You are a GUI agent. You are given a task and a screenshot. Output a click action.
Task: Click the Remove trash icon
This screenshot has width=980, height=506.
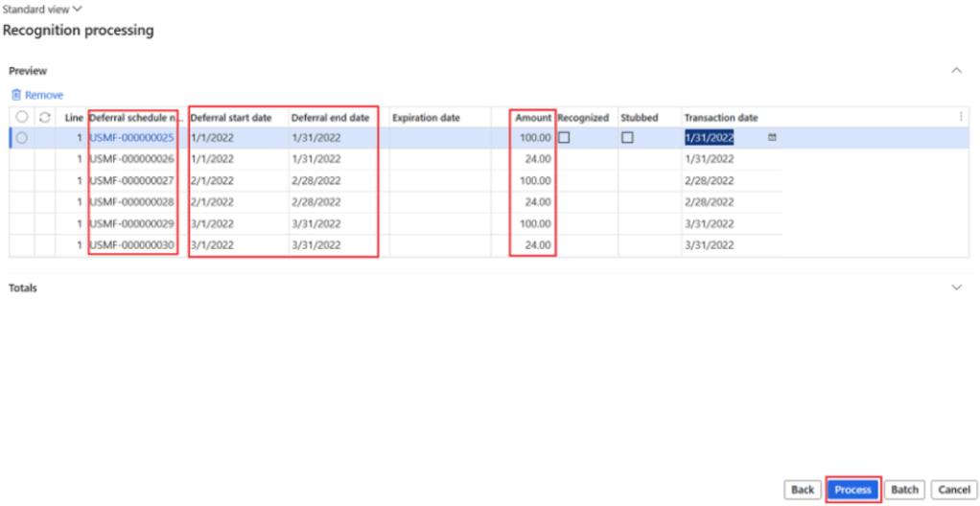[x=15, y=95]
